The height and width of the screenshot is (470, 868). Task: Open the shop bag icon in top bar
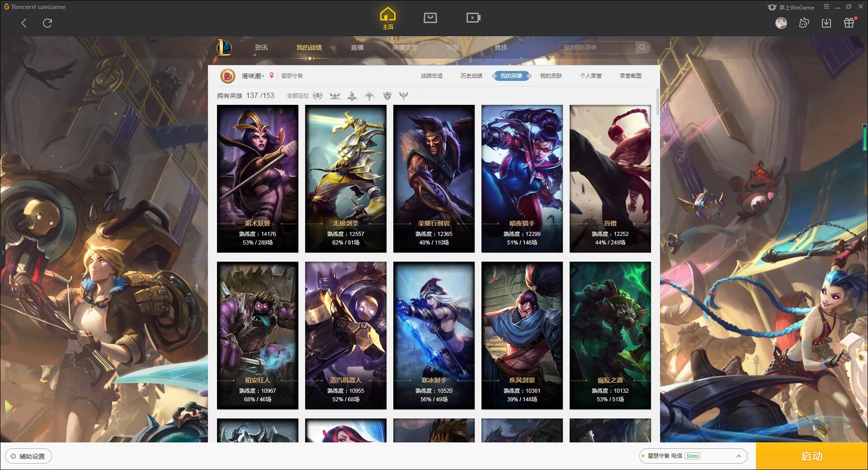pyautogui.click(x=430, y=18)
